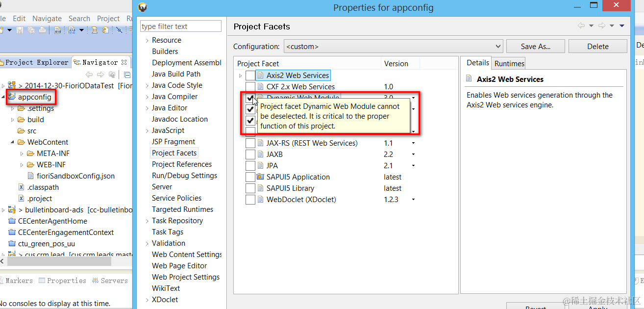Open the WebDoclet version dropdown arrow
Screen dimensions: 644x309
[413, 200]
